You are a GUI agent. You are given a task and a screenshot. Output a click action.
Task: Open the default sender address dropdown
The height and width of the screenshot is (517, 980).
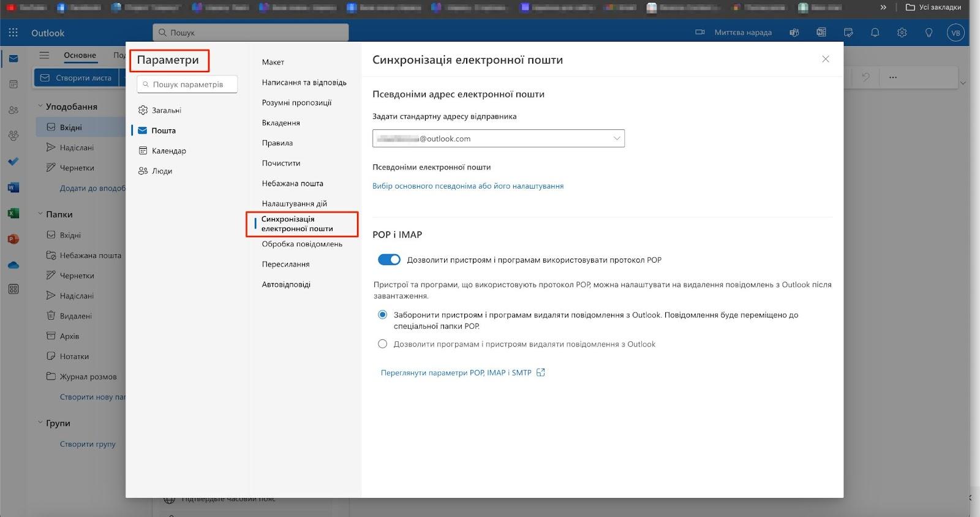pyautogui.click(x=499, y=138)
